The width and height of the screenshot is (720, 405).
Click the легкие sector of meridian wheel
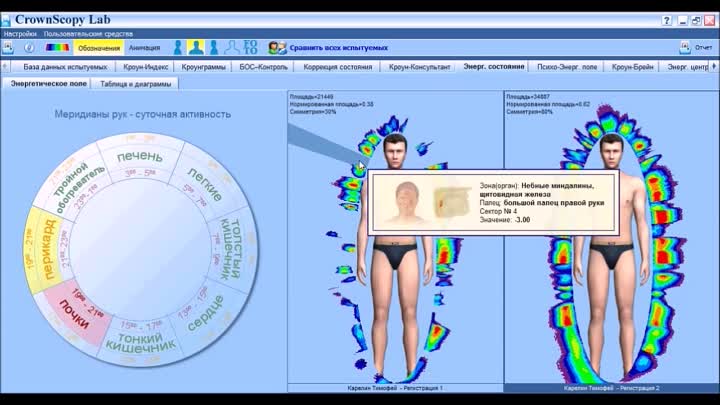205,184
